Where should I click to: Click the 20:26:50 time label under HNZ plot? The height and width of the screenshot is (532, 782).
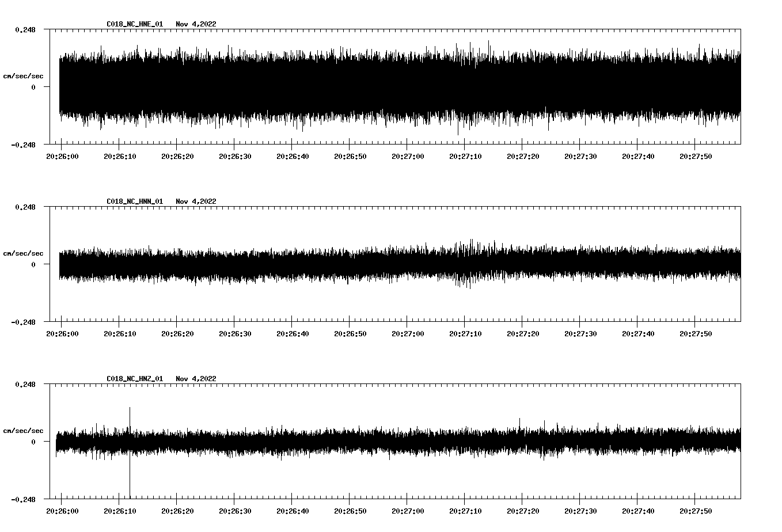pos(350,511)
